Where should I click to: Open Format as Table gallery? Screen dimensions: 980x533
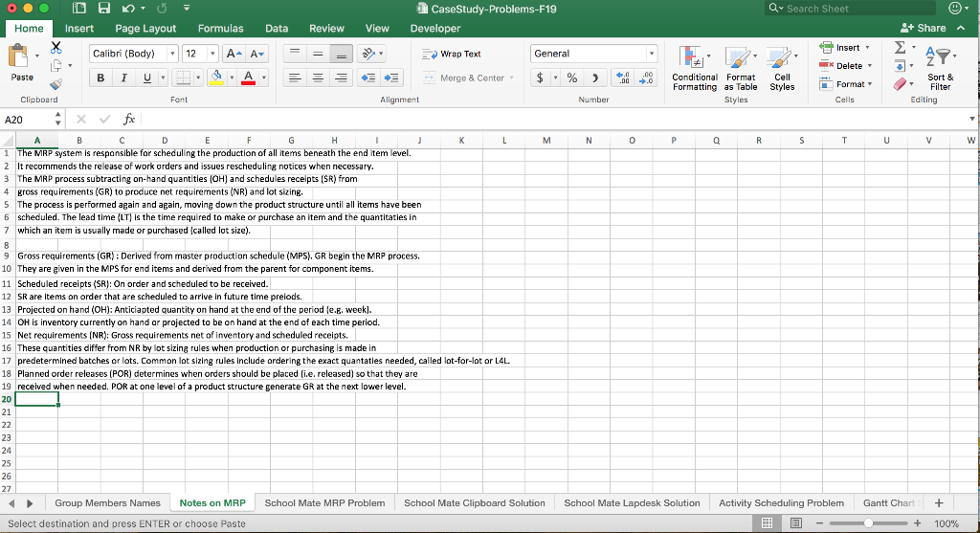coord(741,69)
